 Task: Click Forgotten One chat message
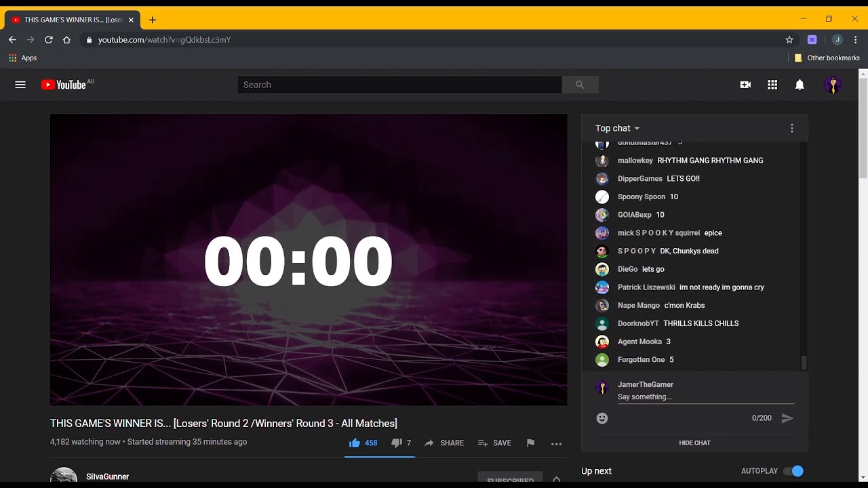click(671, 360)
